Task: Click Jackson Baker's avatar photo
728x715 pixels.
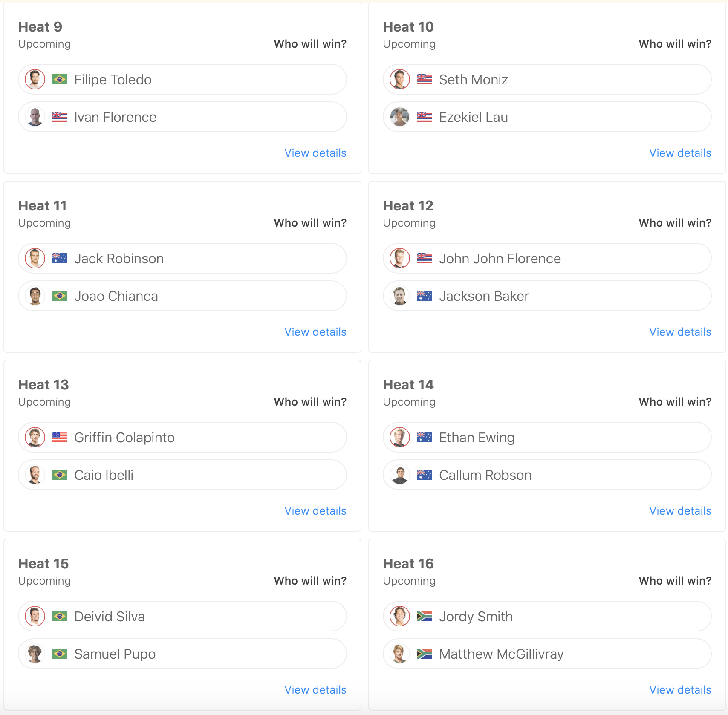Action: click(400, 296)
